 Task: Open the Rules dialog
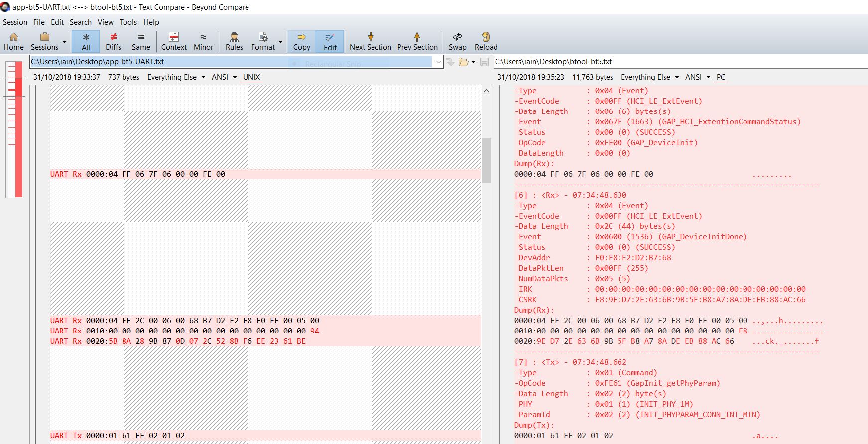234,42
